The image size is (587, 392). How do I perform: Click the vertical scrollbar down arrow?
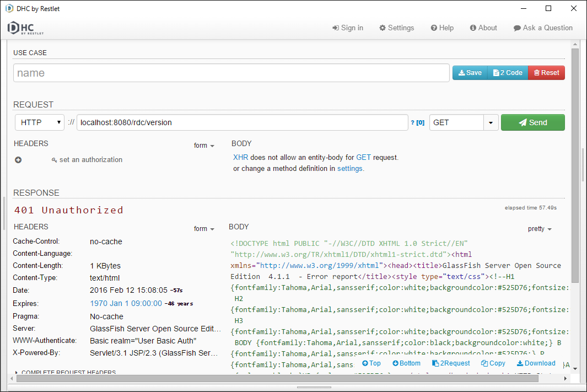pos(575,369)
